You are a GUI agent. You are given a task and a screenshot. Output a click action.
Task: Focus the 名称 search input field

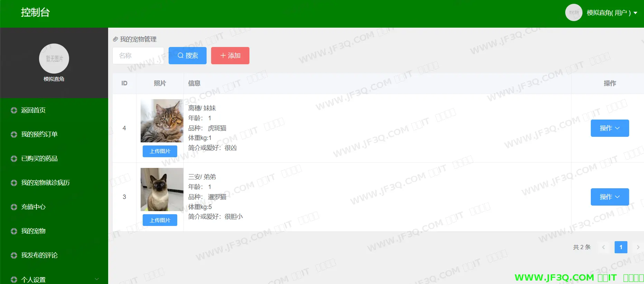click(138, 56)
